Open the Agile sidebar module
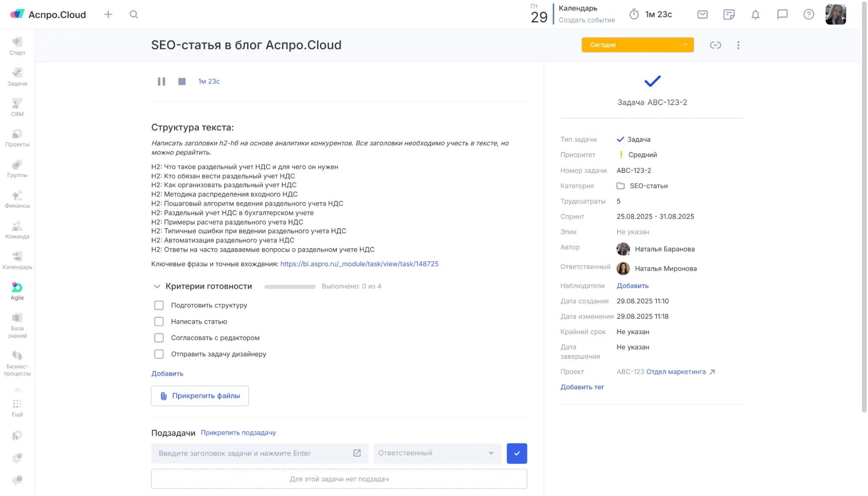 [x=17, y=292]
